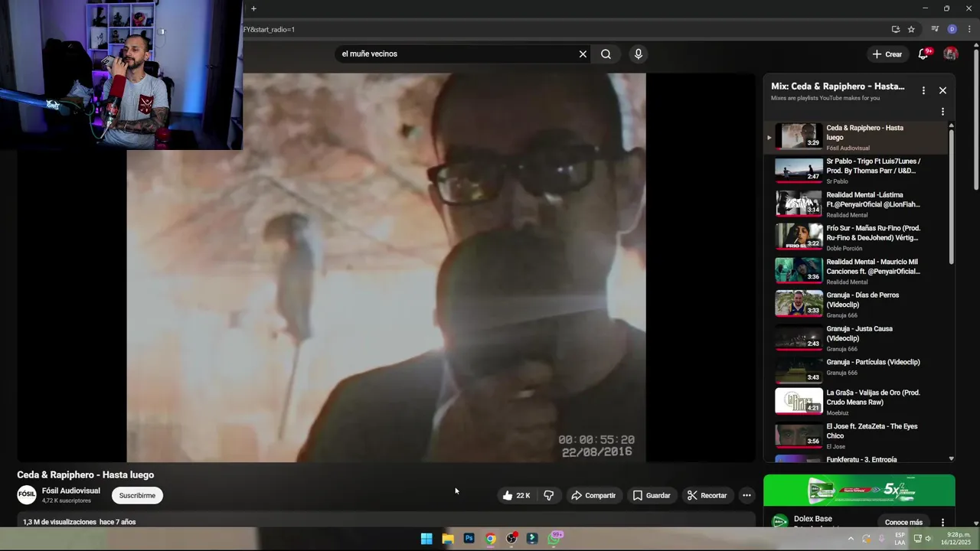
Task: Open a new browser tab with plus
Action: click(253, 8)
